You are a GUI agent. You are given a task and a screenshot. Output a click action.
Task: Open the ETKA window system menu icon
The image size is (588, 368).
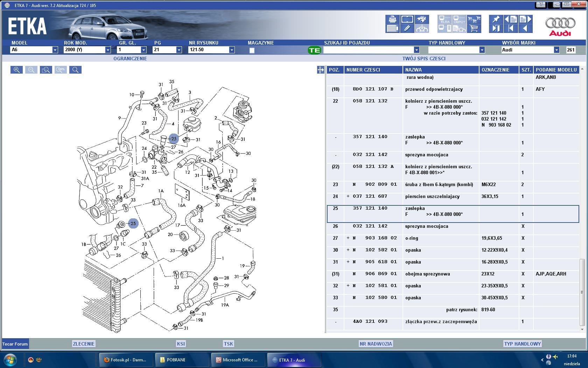click(x=7, y=5)
